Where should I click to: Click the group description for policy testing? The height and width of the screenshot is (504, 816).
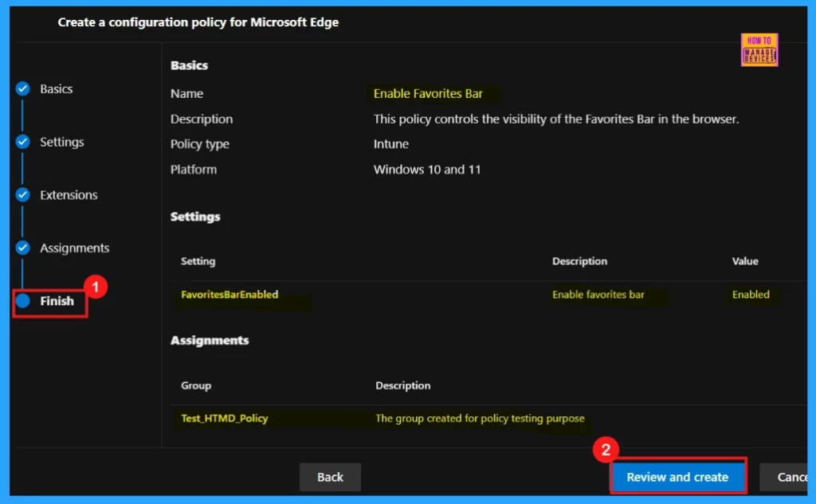pyautogui.click(x=480, y=419)
